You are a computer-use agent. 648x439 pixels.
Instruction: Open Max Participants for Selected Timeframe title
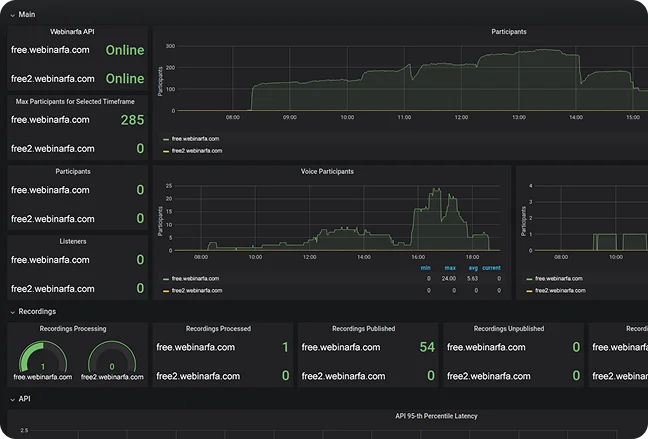point(78,101)
